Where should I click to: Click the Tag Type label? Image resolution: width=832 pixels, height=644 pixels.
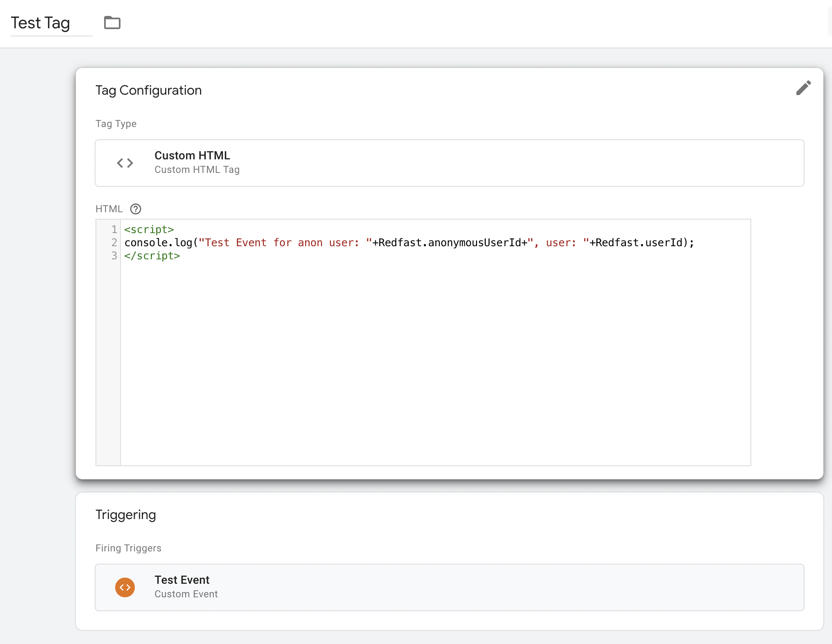pos(116,124)
